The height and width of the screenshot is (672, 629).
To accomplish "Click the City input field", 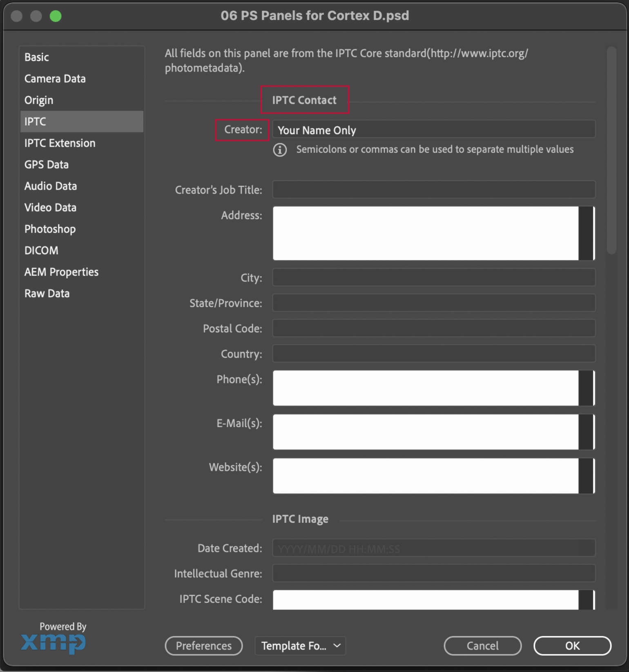I will 434,278.
